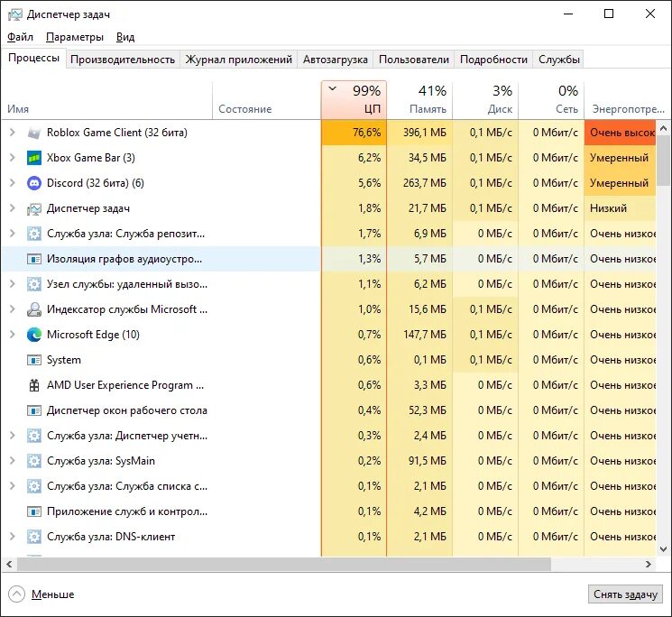This screenshot has height=617, width=672.
Task: Expand the Диспетчер задач process row
Action: tap(13, 208)
